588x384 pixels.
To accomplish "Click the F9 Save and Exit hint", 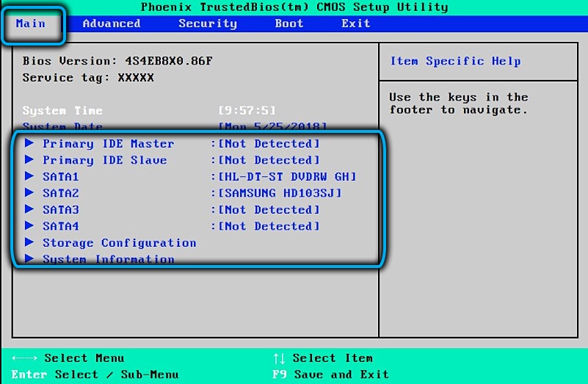I will (x=330, y=374).
